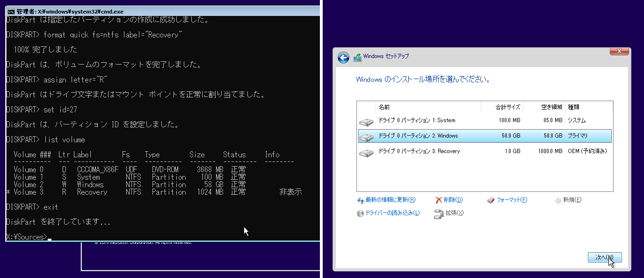Click the cmd.exe title bar icon
Screen dimensions: 644x278
tap(11, 11)
